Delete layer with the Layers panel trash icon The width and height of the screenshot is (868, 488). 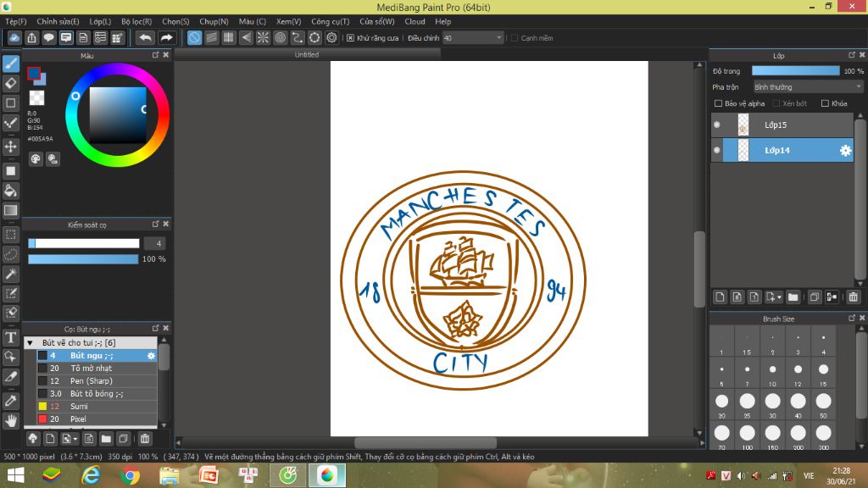click(853, 297)
